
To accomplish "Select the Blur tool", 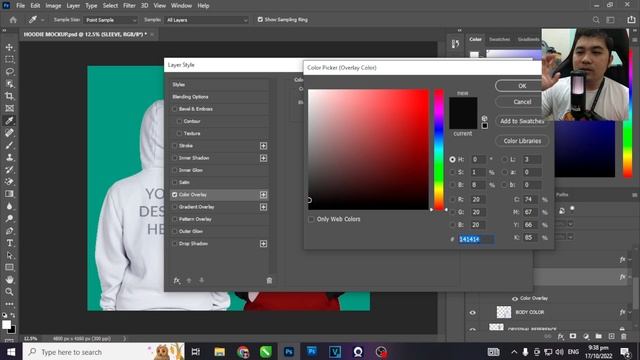I will click(9, 207).
